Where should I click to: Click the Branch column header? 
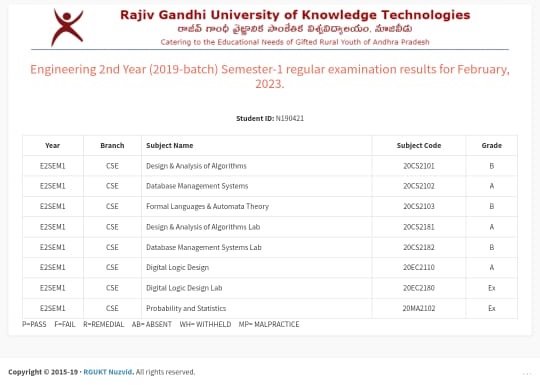[112, 145]
